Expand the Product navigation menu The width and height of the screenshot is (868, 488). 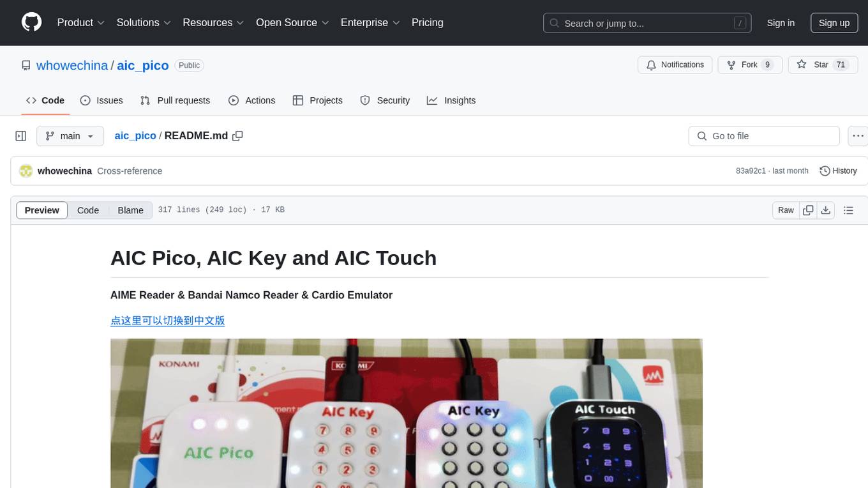81,22
